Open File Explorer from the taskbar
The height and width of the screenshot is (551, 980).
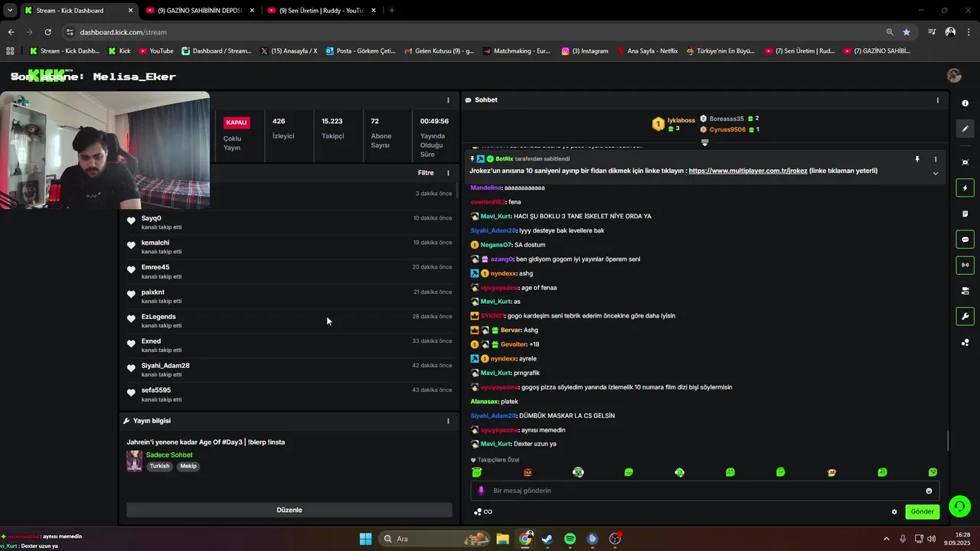[x=502, y=539]
